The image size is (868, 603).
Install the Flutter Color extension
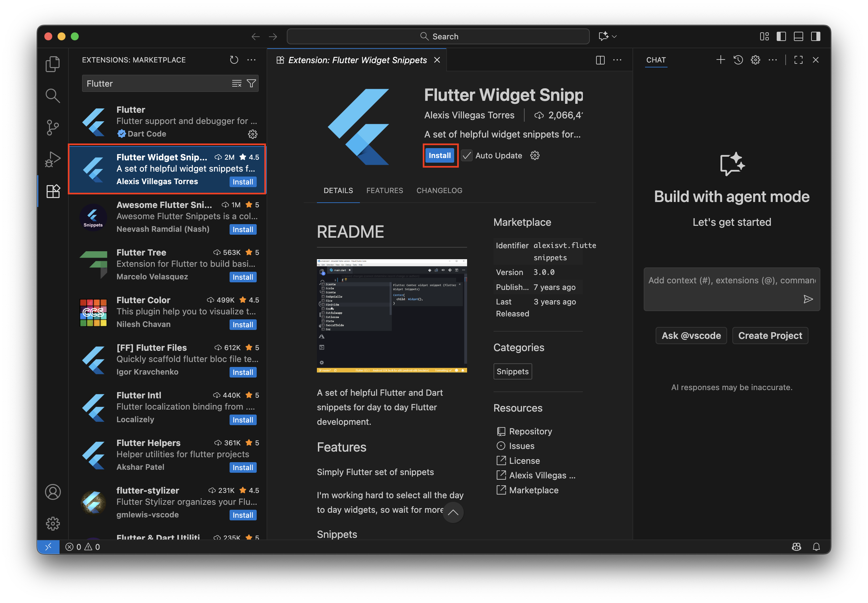coord(243,325)
